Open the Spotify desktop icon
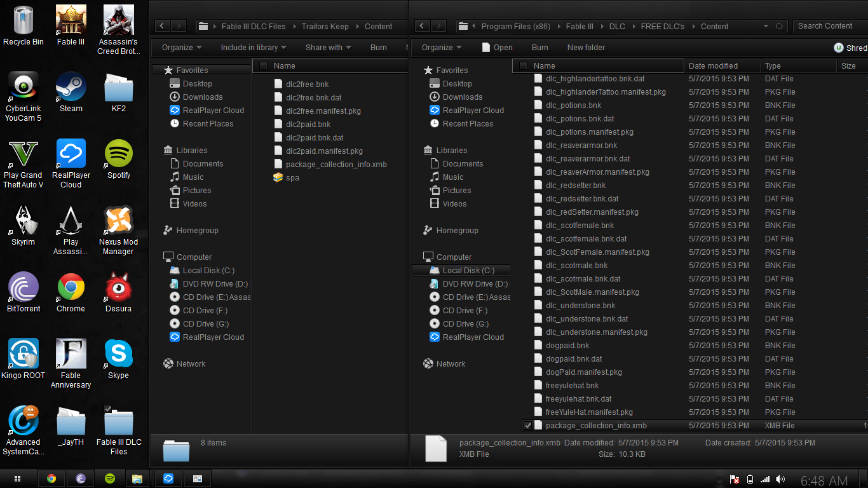The image size is (868, 488). [118, 155]
